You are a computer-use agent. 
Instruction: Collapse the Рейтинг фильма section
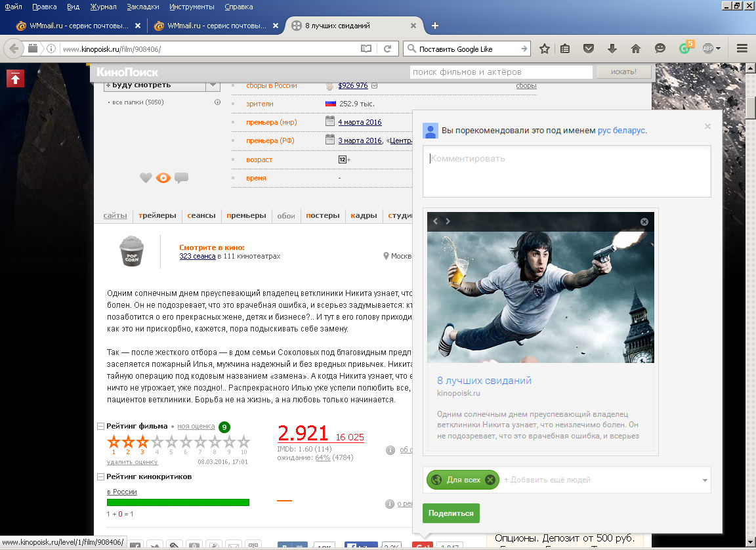tap(101, 427)
